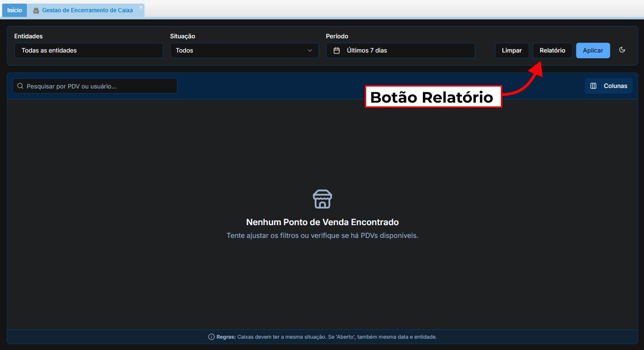The height and width of the screenshot is (350, 644).
Task: Click the red arrow annotation
Action: (524, 83)
